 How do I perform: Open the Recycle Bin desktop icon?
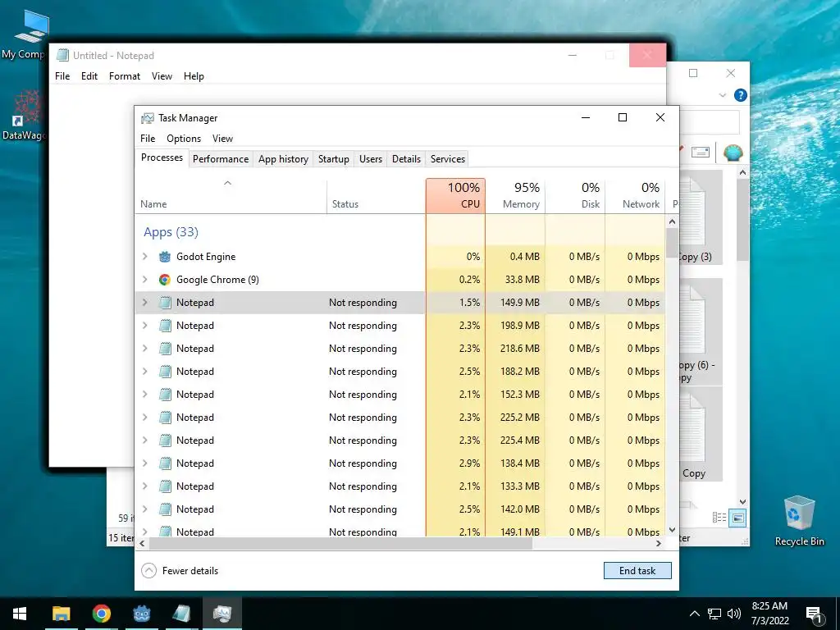click(799, 521)
